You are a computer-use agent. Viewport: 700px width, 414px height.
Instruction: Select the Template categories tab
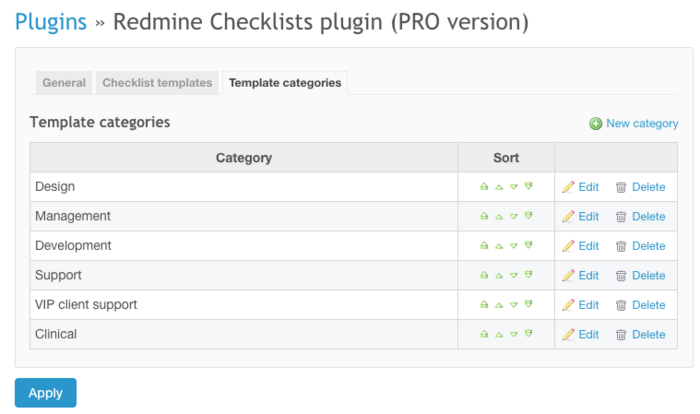point(285,83)
